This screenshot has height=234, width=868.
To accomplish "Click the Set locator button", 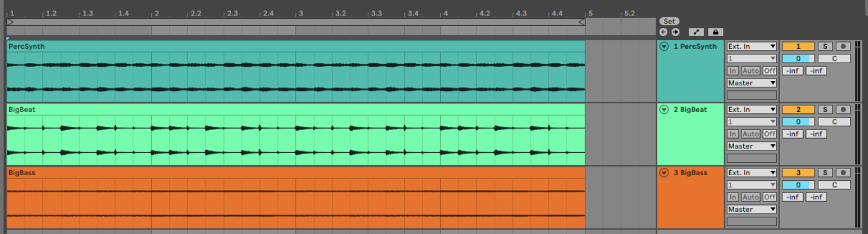I will [x=669, y=21].
